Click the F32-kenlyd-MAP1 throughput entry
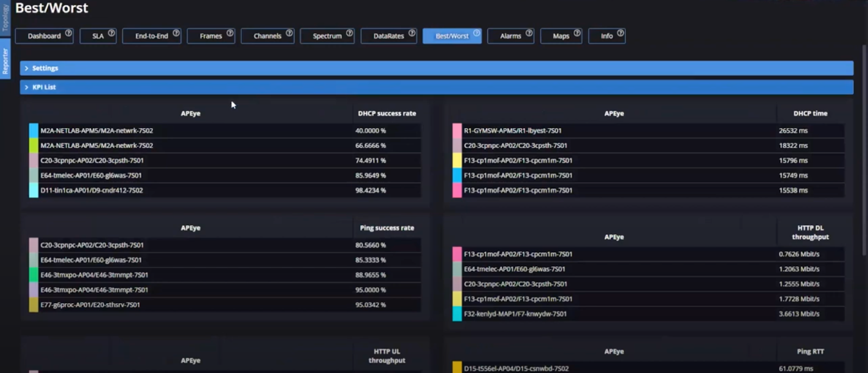This screenshot has width=868, height=373. tap(515, 314)
